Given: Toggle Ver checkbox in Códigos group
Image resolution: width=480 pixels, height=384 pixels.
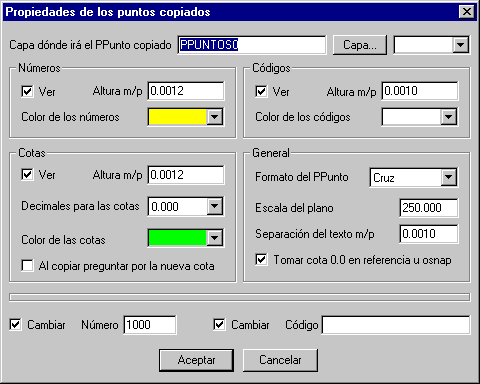Looking at the screenshot, I should [x=261, y=91].
